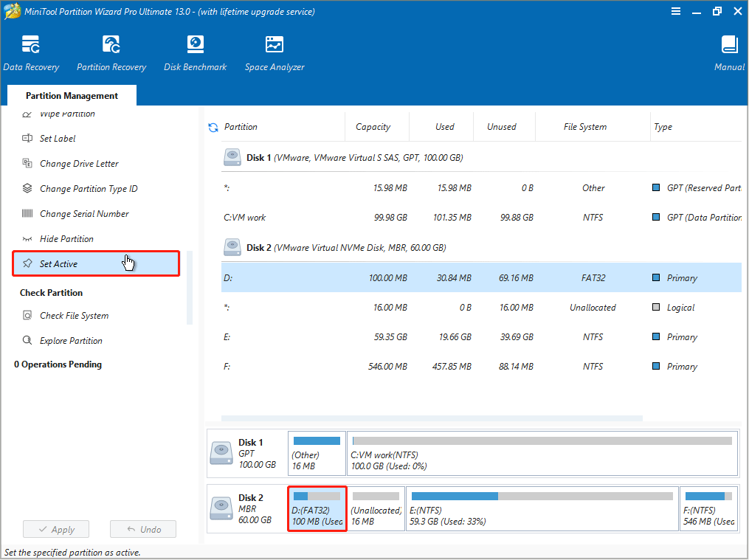Click the Undo button
The width and height of the screenshot is (749, 560).
pos(142,529)
